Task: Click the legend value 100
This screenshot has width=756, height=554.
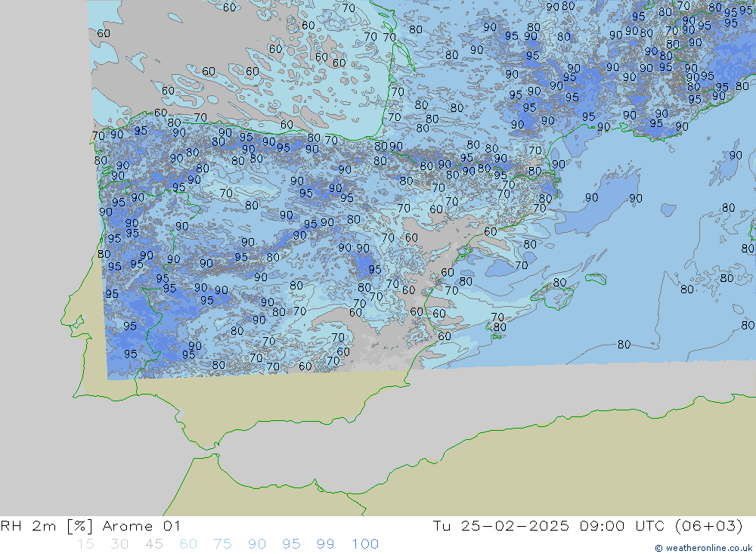Action: click(365, 544)
